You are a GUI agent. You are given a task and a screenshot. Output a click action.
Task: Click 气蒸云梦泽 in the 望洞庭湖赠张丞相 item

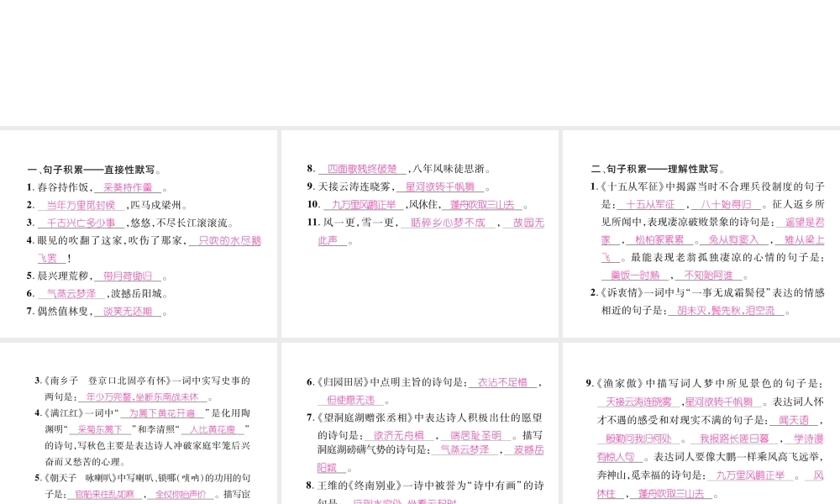(x=465, y=450)
